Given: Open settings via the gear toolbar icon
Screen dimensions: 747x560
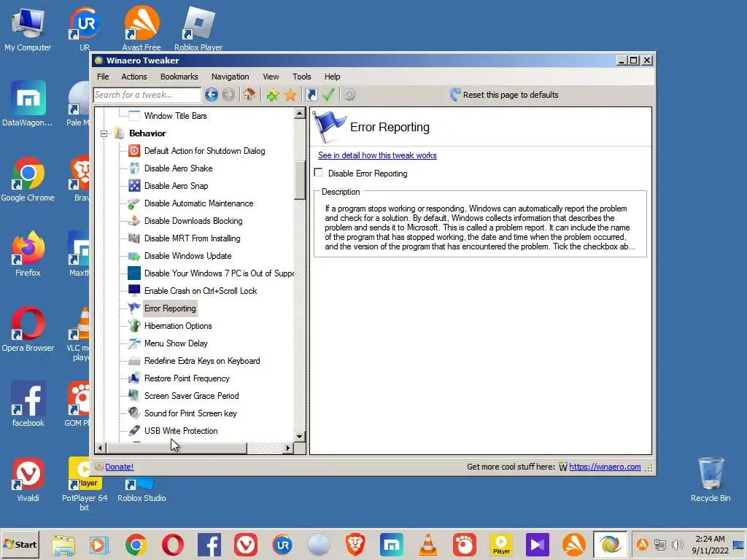Looking at the screenshot, I should point(349,95).
